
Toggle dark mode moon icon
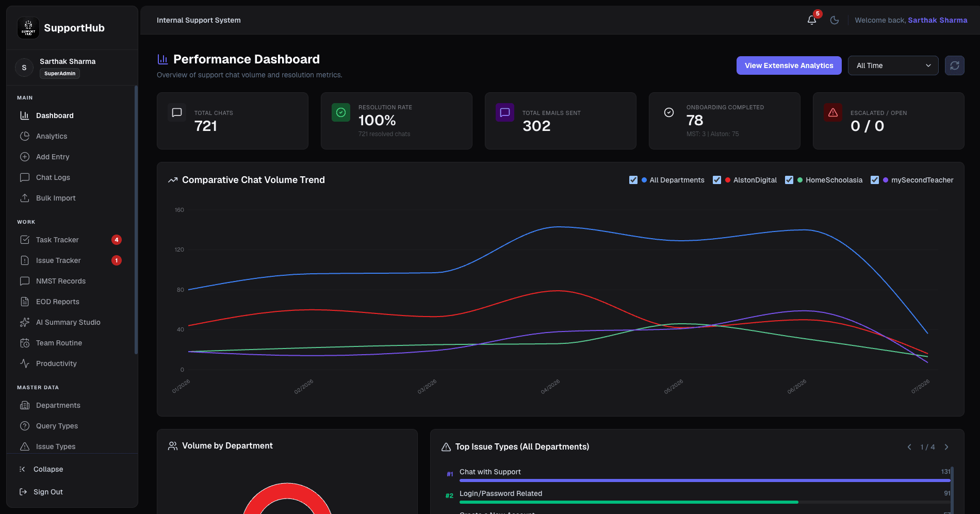(x=835, y=20)
